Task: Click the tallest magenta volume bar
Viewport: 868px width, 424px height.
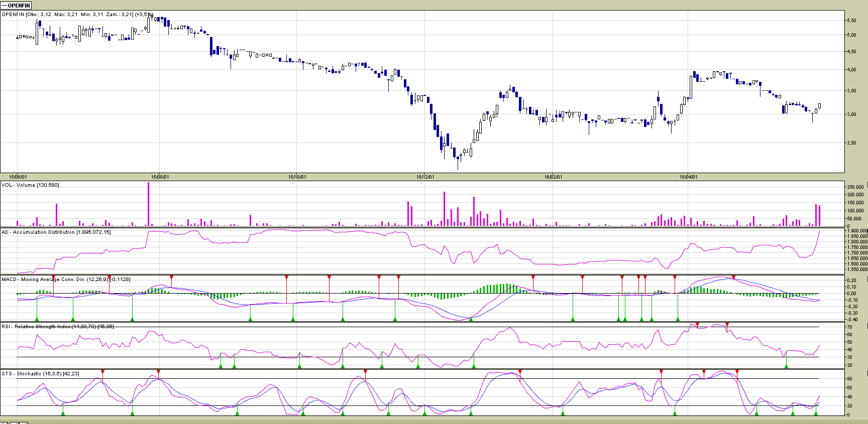Action: (148, 204)
